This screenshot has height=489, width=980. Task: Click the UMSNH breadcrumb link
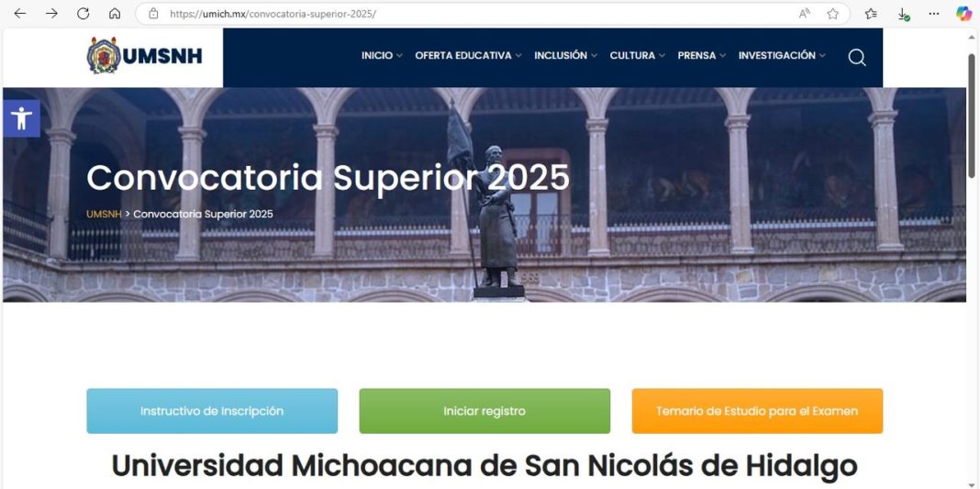(x=104, y=214)
